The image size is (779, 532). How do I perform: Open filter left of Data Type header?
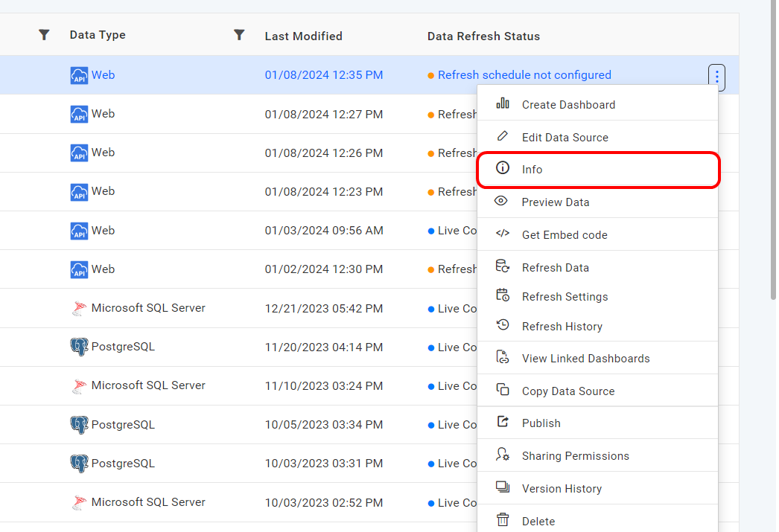click(x=44, y=35)
